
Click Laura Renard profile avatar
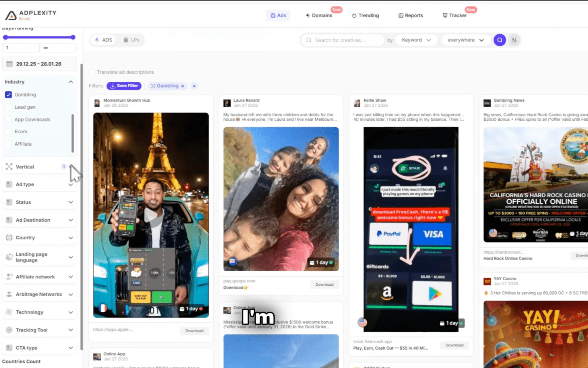coord(227,103)
